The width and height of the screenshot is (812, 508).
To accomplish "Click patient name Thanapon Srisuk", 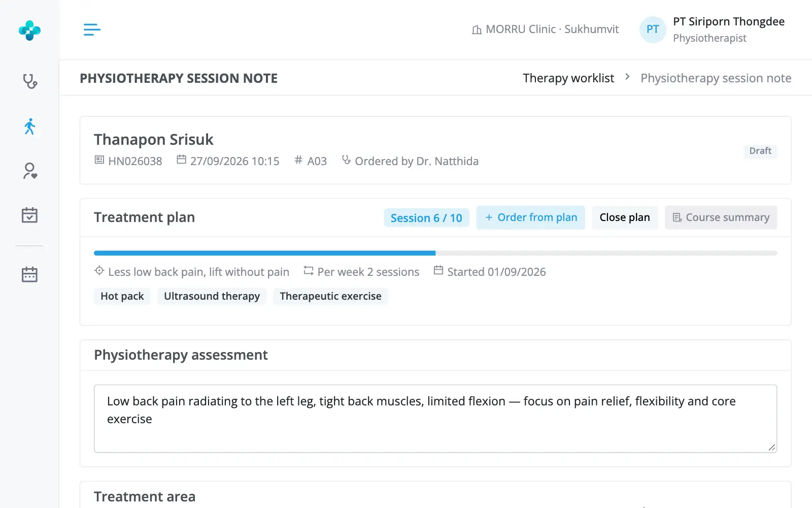I will [x=153, y=139].
